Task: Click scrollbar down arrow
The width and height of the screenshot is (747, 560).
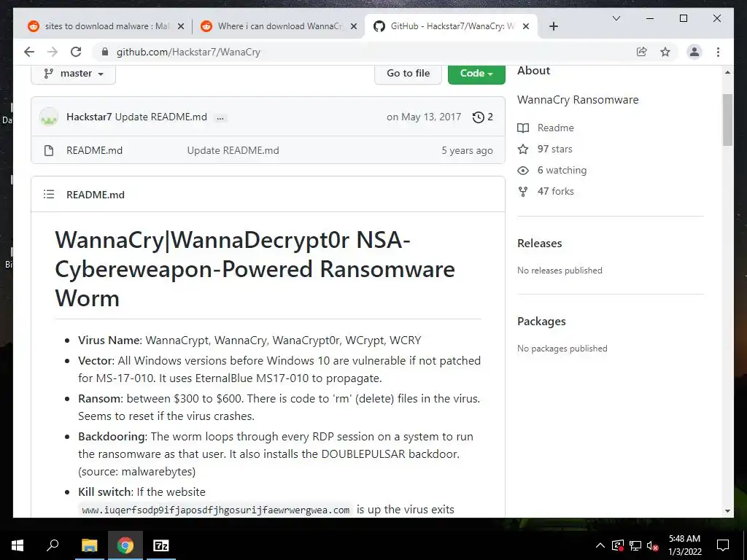Action: point(727,511)
